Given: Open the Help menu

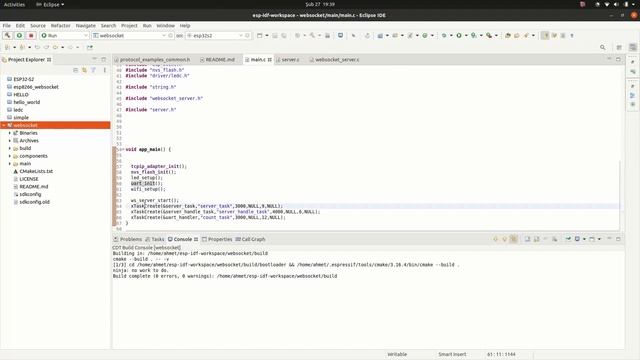Looking at the screenshot, I should (185, 25).
